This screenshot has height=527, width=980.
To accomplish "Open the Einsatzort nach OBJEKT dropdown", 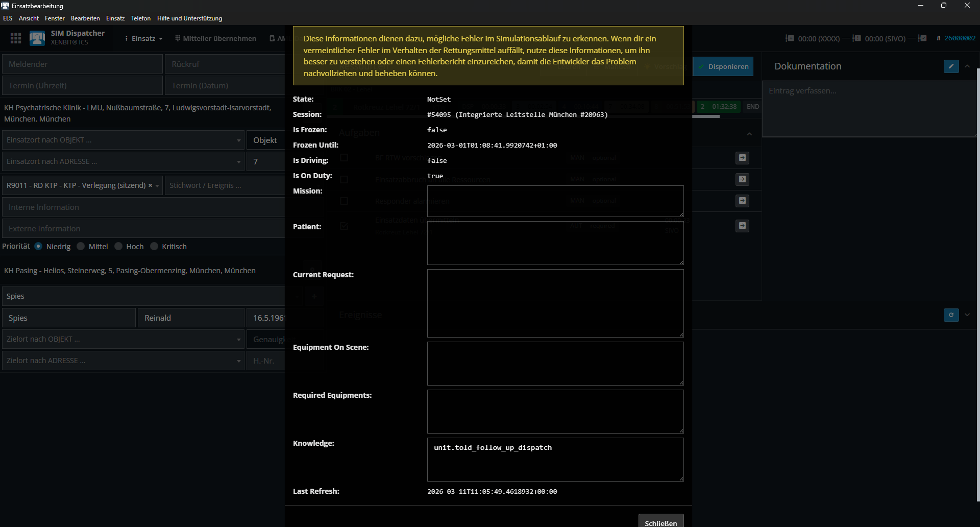I will pyautogui.click(x=238, y=140).
